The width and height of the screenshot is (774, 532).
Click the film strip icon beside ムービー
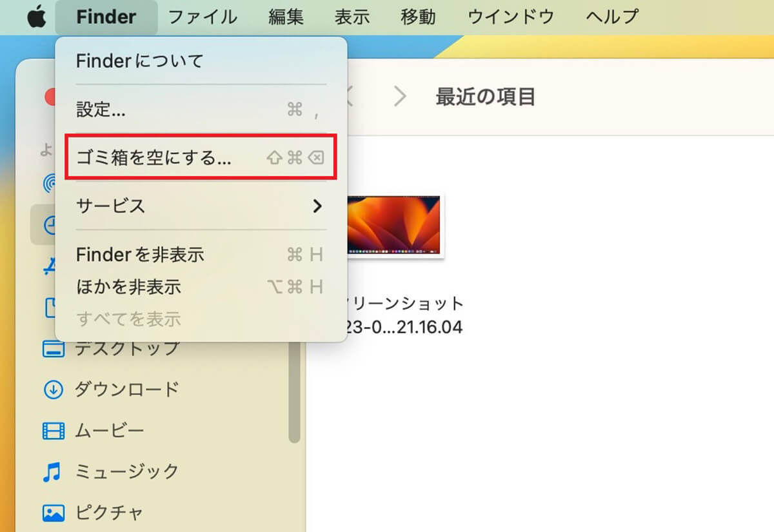[53, 430]
